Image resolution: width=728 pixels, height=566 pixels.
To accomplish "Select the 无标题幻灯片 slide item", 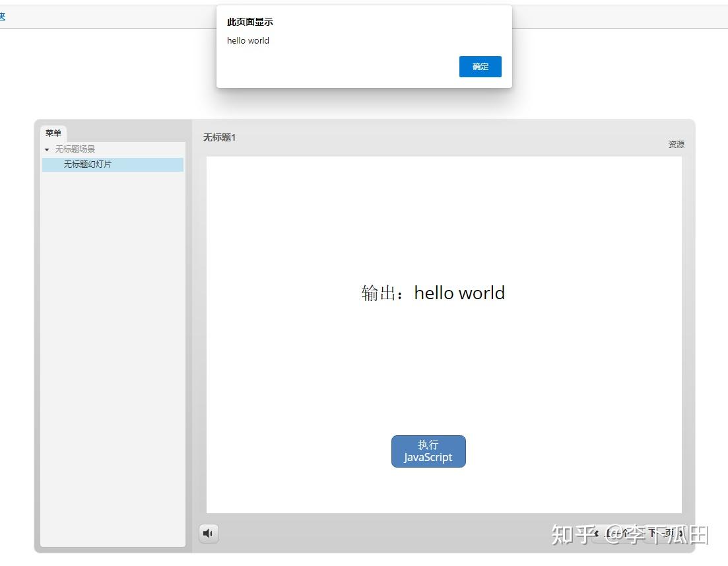I will pyautogui.click(x=87, y=164).
